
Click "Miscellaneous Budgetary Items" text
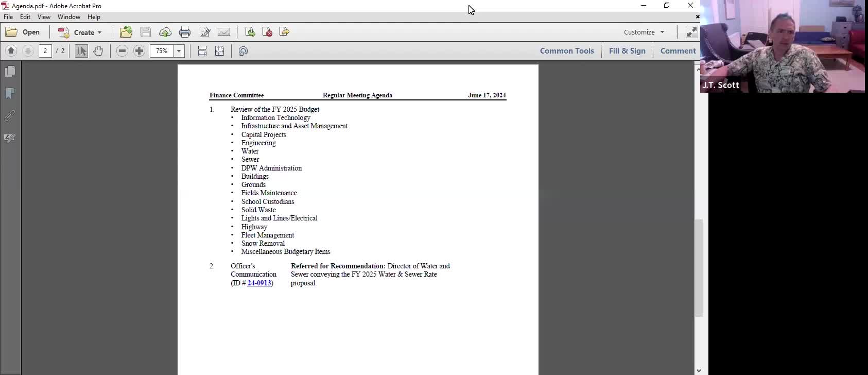click(x=286, y=252)
